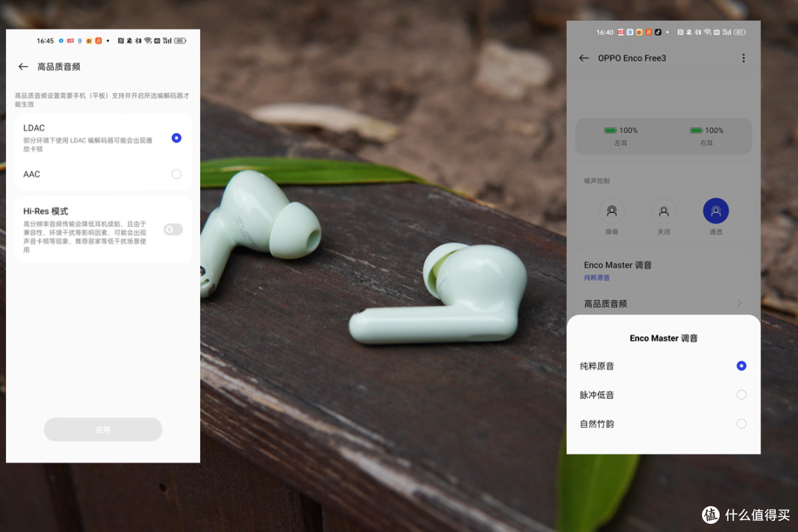This screenshot has height=532, width=798.
Task: Go back from the 高品质音频 screen
Action: 24,66
